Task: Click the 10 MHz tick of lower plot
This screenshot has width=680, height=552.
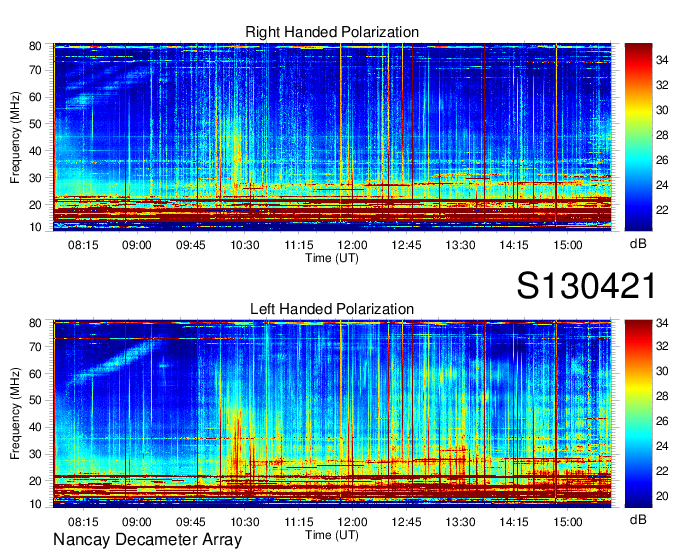Action: click(x=35, y=504)
